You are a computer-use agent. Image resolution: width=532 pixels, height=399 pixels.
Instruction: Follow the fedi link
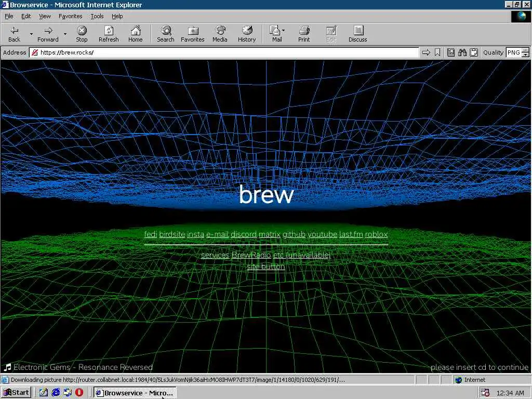[x=150, y=234]
